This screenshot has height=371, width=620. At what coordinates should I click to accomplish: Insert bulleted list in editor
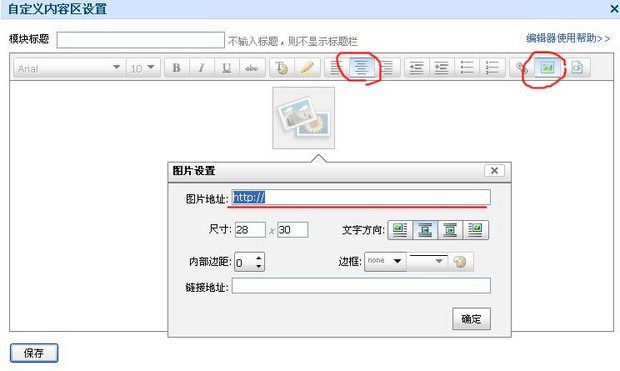point(467,68)
